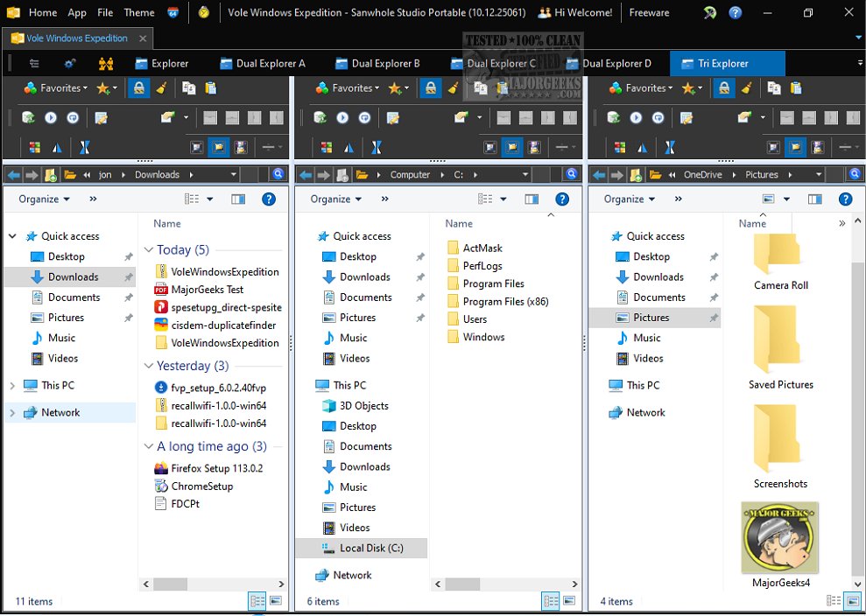Click the Interstate 64 badge icon in title bar
Screen dimensions: 866x616
point(172,12)
